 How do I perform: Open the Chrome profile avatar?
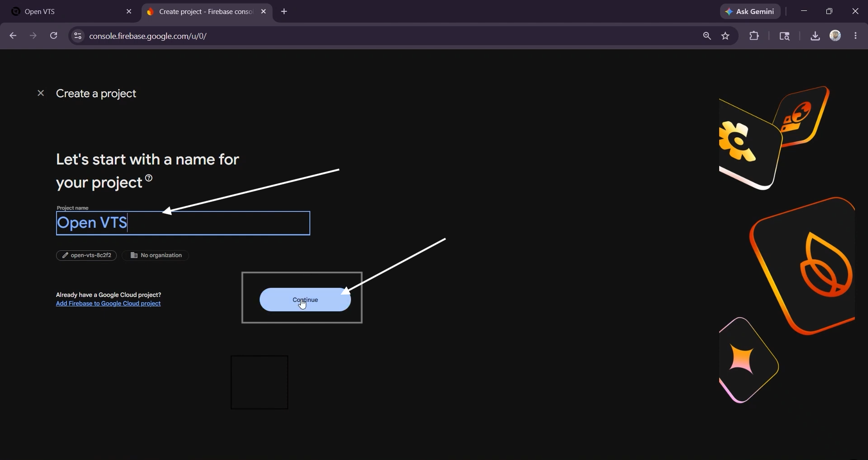[835, 36]
